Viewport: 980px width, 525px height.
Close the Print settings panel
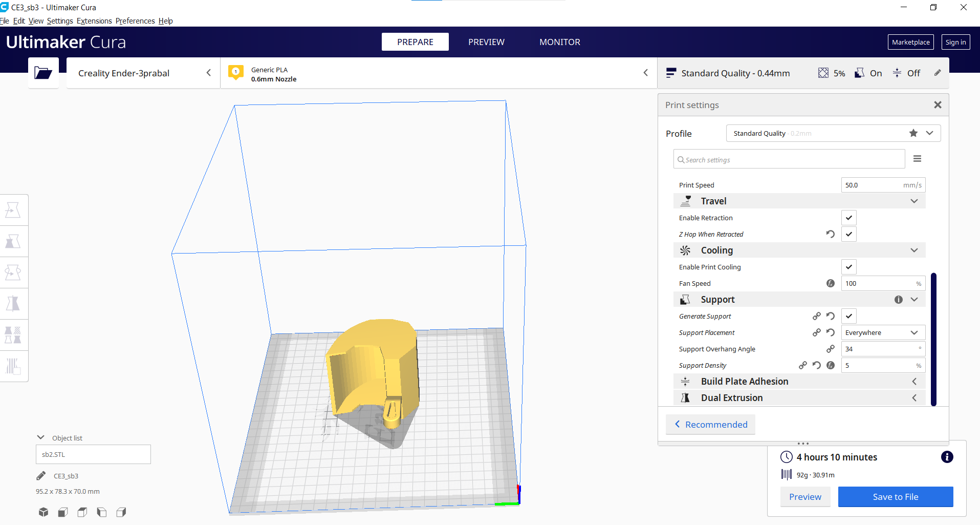pos(938,104)
